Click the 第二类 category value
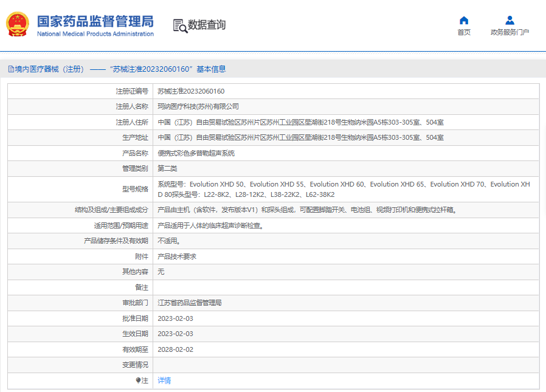This screenshot has height=392, width=546. 167,168
